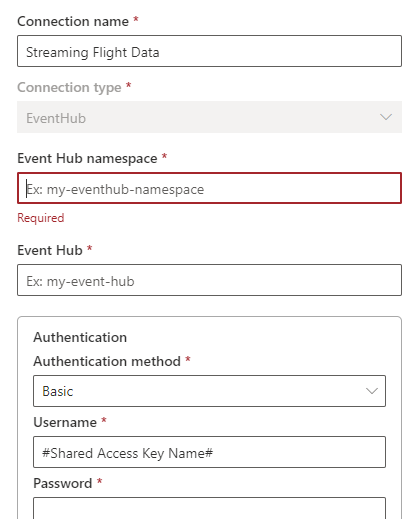Click the Password input field
417x519 pixels.
209,508
